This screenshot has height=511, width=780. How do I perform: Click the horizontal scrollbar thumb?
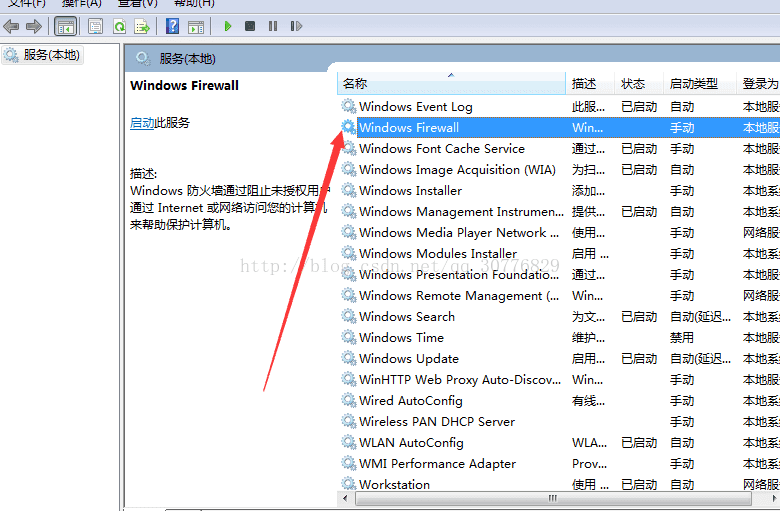(553, 498)
